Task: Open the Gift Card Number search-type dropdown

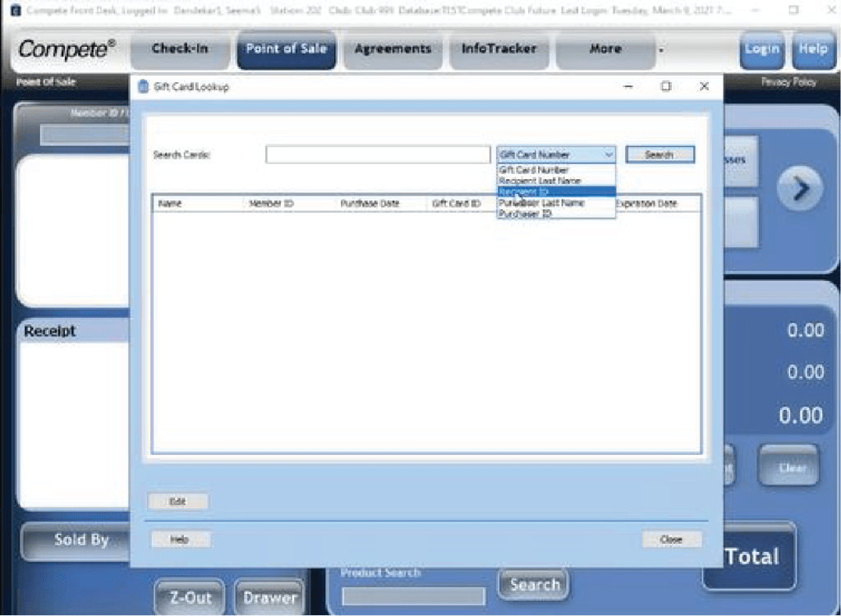Action: coord(556,154)
